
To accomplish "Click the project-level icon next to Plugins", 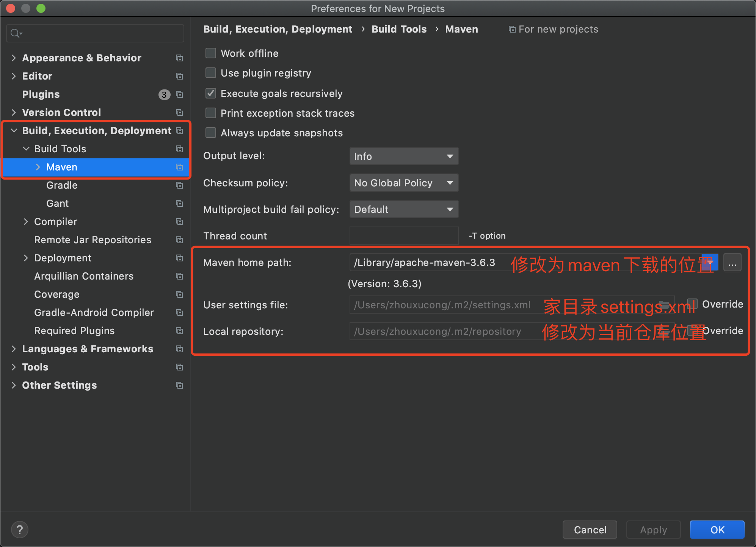I will pos(179,94).
